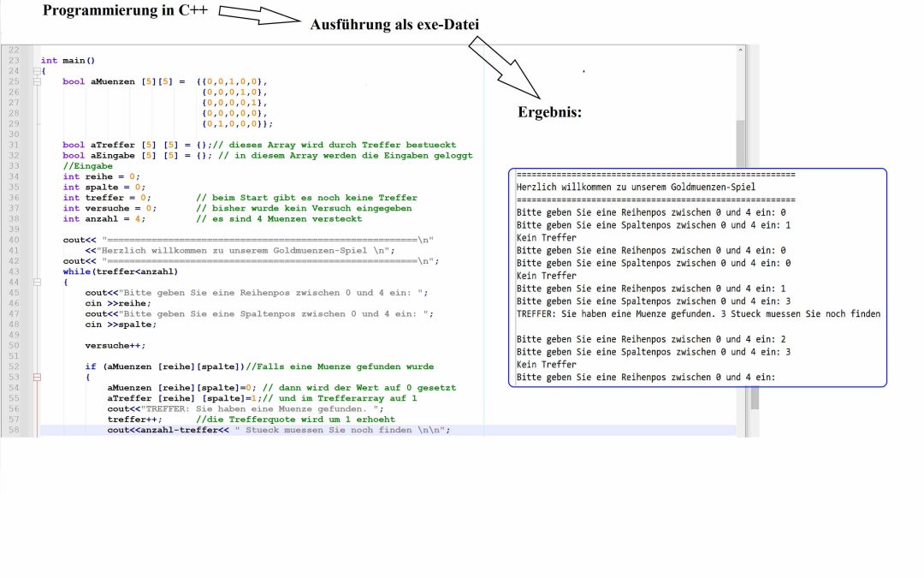Screen dimensions: 924x578
Task: Click the 'int reihe = 0;' line
Action: [101, 176]
